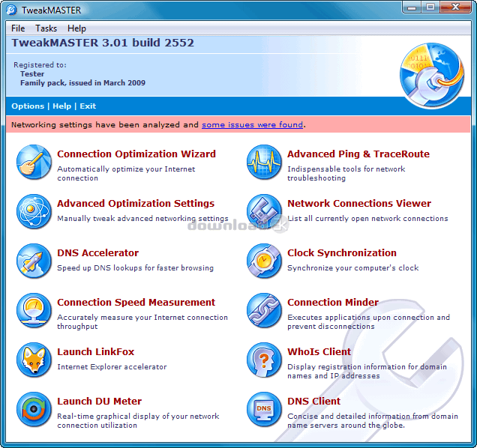Viewport: 477px width, 448px height.
Task: Click the Connection Optimization Wizard wand icon
Action: pyautogui.click(x=34, y=162)
